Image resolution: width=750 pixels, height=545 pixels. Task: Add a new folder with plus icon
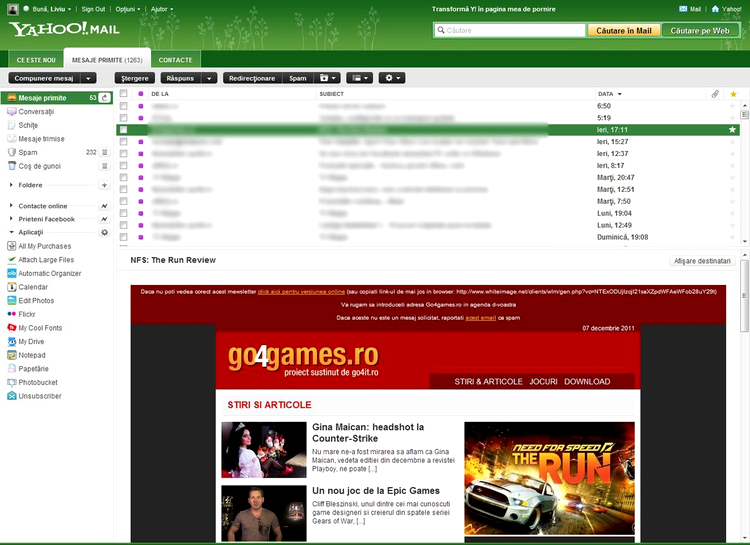(104, 185)
